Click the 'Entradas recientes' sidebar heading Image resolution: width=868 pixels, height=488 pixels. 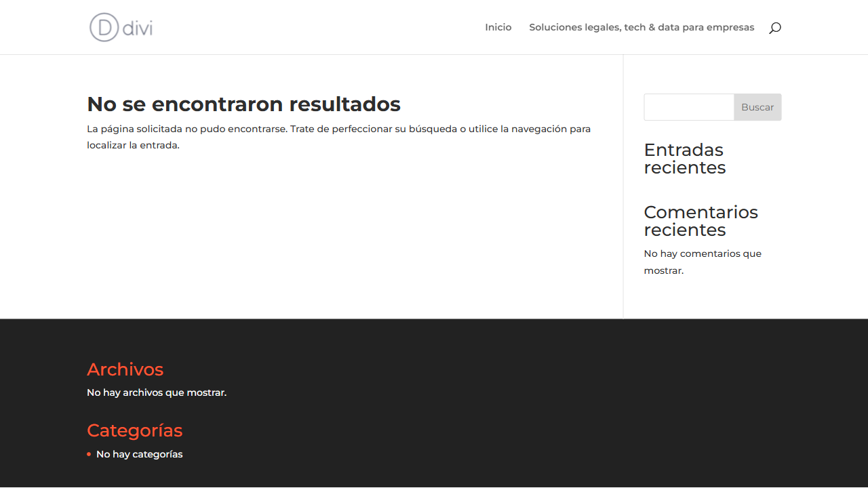684,159
